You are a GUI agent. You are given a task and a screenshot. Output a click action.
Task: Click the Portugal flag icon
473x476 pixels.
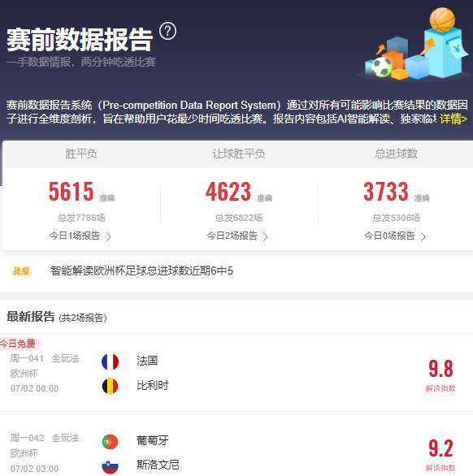(110, 441)
